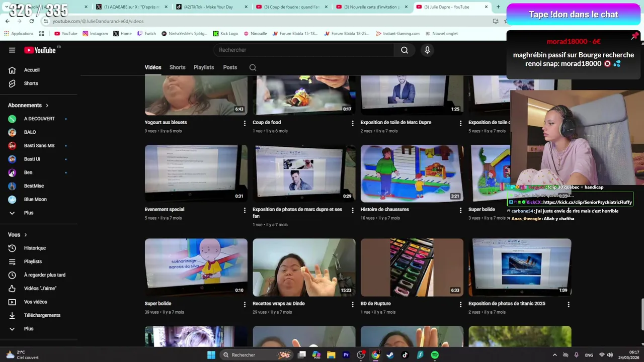Viewport: 644px width, 362px height.
Task: Switch to the Coup de foudre browser tab
Action: click(x=292, y=7)
